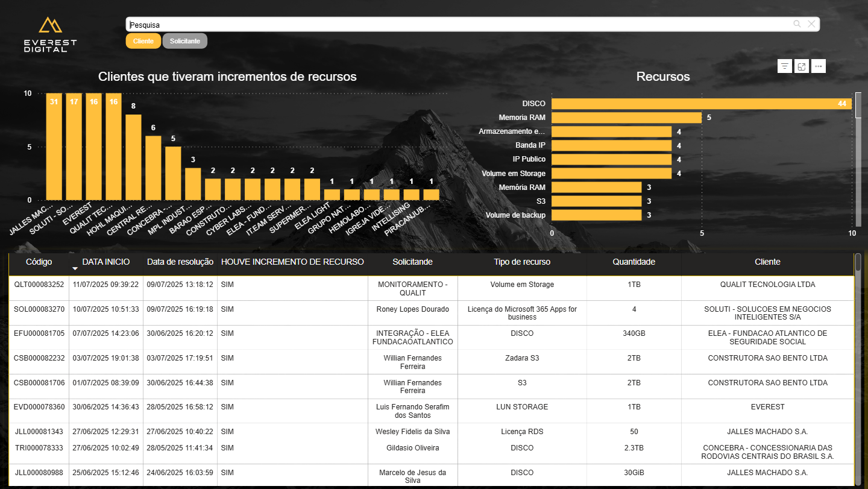This screenshot has width=868, height=489.
Task: Select the Memória RAM bar with value 3
Action: point(596,188)
